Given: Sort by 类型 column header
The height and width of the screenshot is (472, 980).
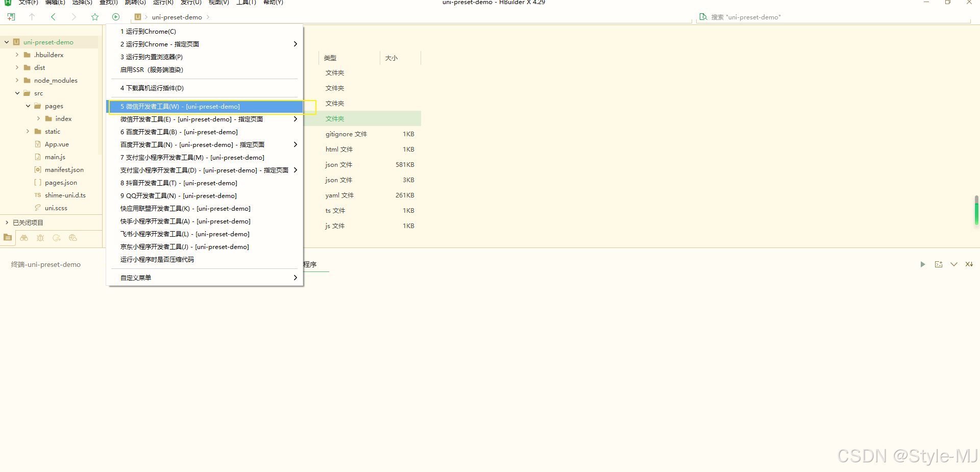Looking at the screenshot, I should click(x=330, y=58).
